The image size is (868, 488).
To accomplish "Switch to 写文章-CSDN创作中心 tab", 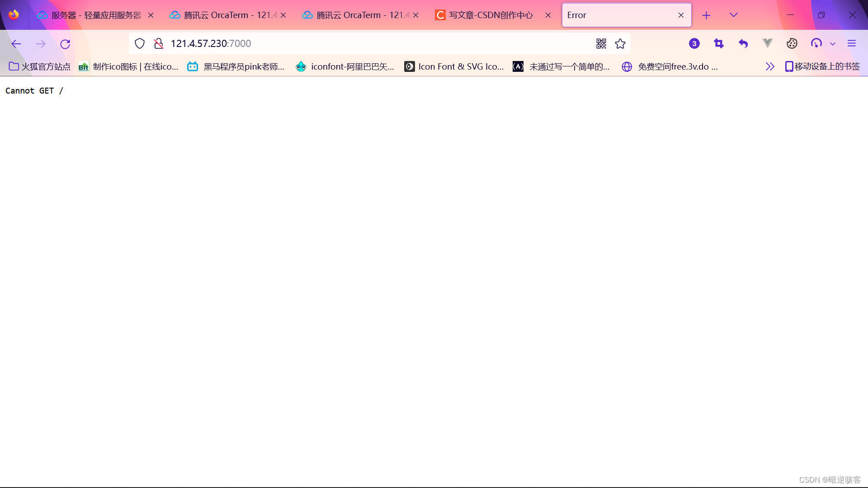I will [491, 15].
